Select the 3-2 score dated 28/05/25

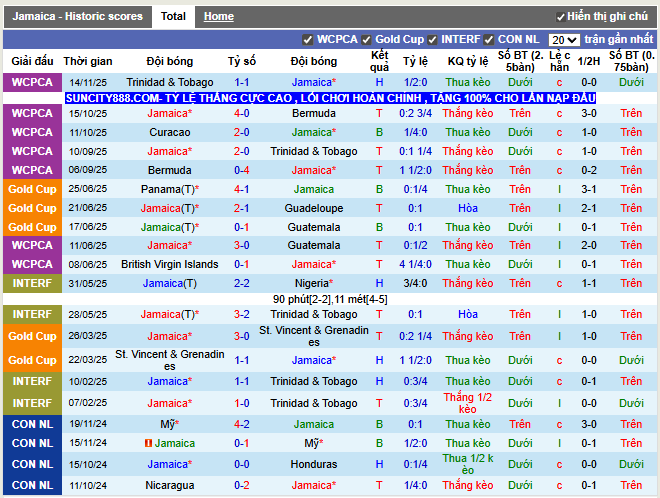[x=242, y=314]
